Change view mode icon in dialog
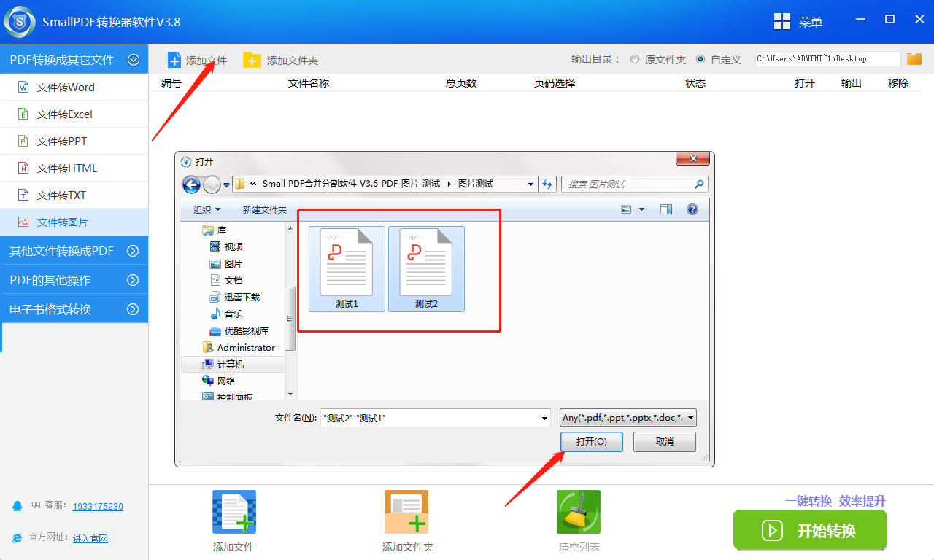This screenshot has width=934, height=560. [x=626, y=209]
